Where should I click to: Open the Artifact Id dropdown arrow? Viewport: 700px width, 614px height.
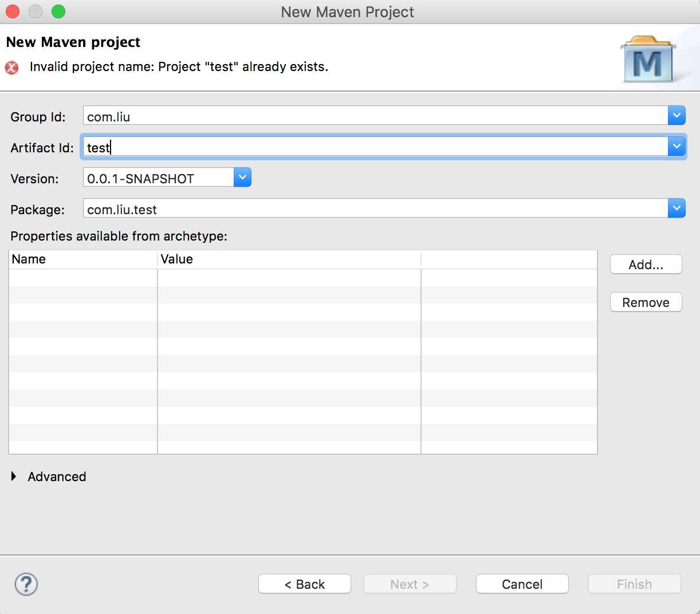tap(677, 147)
